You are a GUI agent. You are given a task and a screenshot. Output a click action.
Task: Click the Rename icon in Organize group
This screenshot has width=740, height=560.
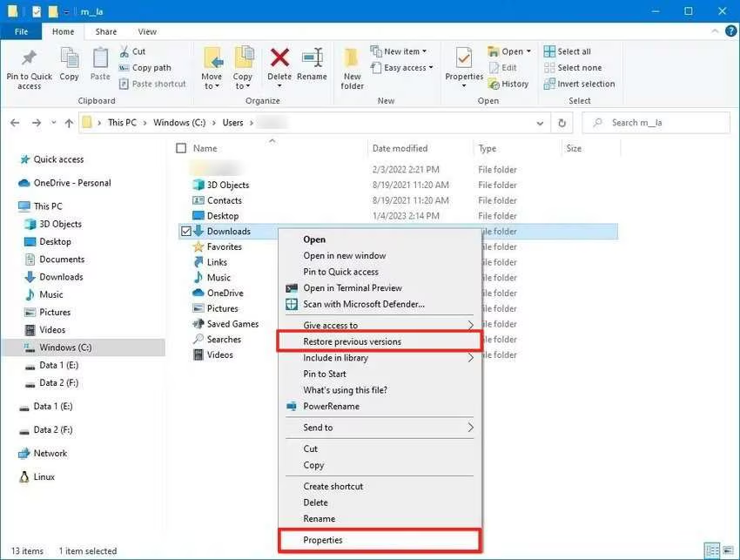coord(313,60)
